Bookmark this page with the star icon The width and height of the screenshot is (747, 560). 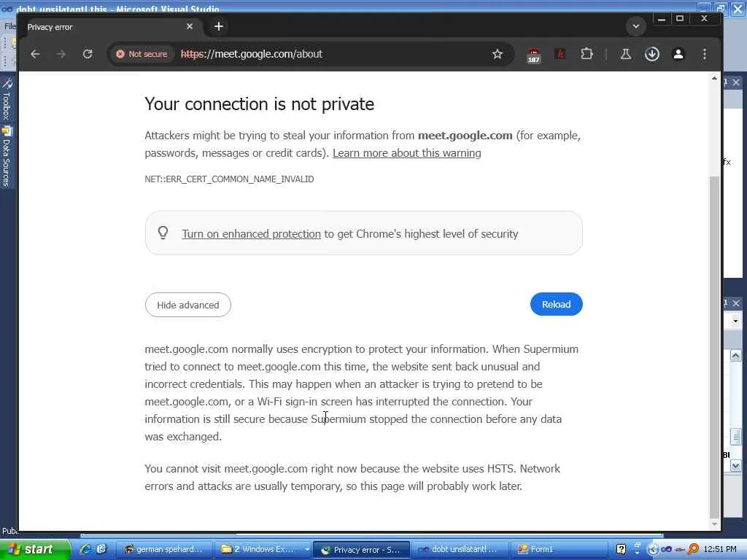tap(498, 54)
